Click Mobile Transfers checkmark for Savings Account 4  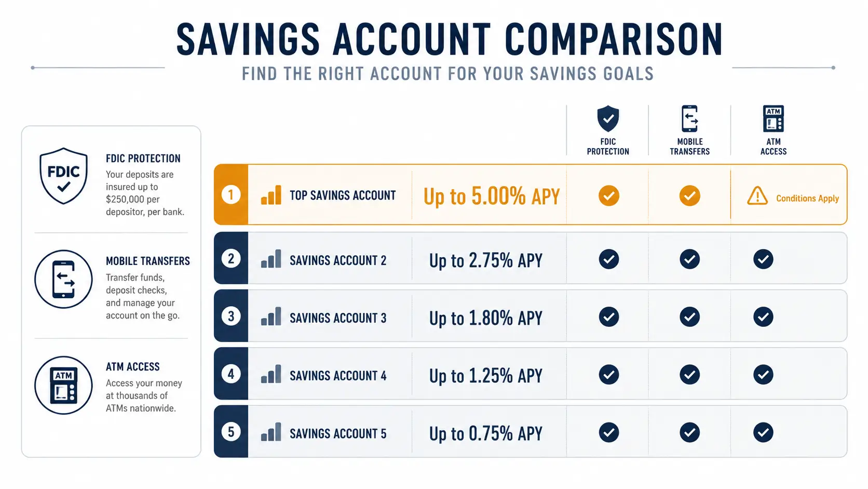coord(689,374)
